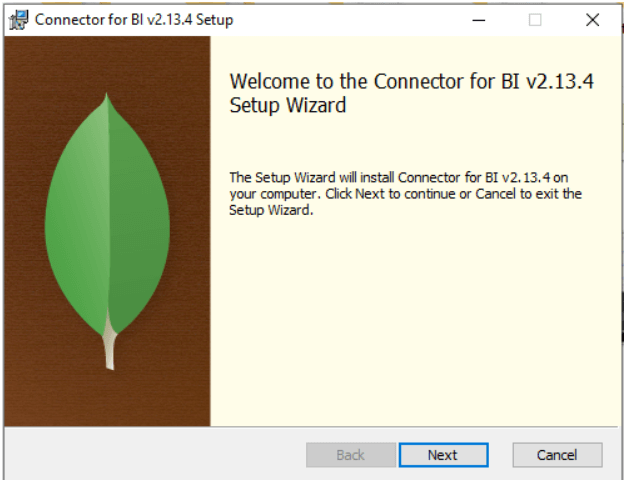
Task: Click the disabled maximize button
Action: (535, 20)
